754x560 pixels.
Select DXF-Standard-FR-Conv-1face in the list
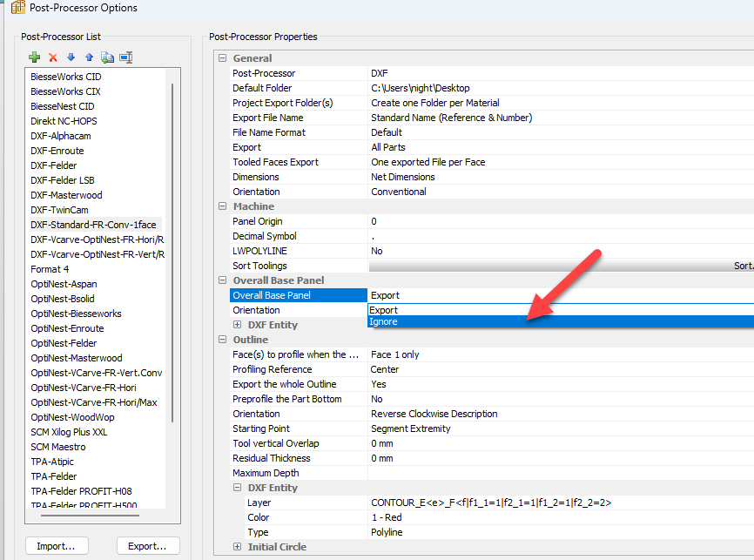click(x=93, y=225)
